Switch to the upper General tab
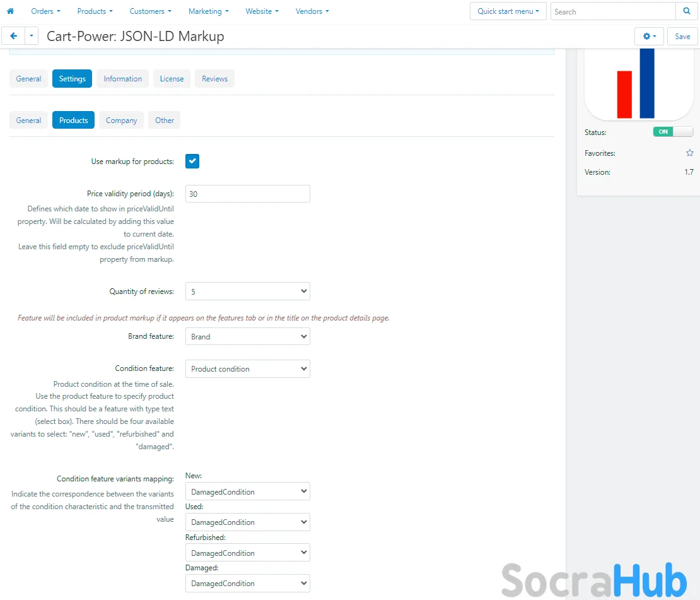This screenshot has width=700, height=600. (x=28, y=79)
